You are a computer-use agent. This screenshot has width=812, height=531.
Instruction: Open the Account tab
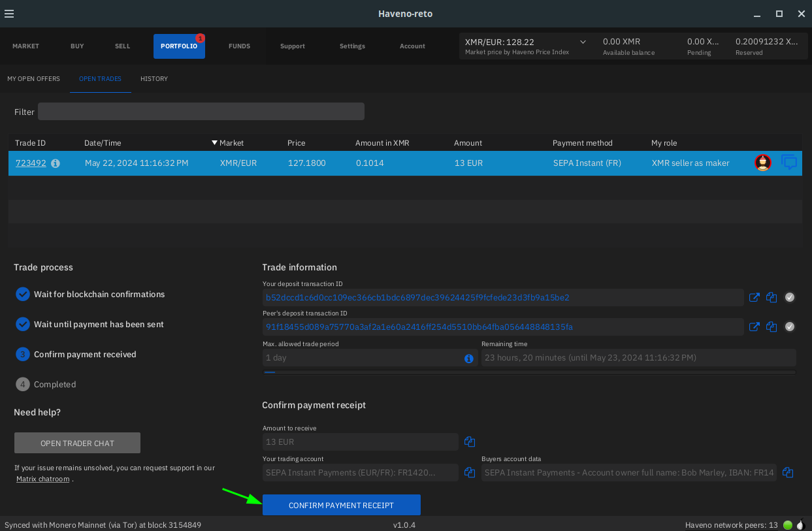[412, 46]
